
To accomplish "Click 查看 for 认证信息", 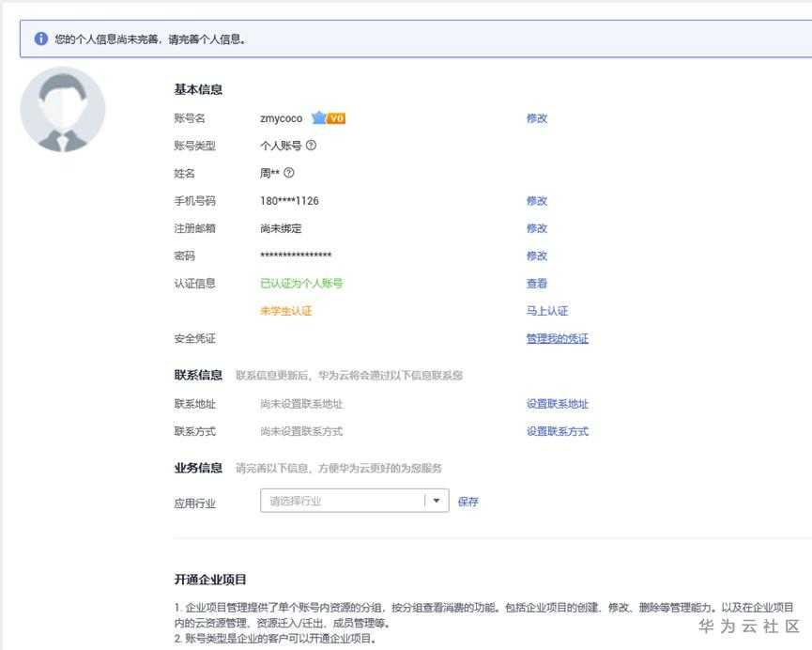I will point(537,284).
